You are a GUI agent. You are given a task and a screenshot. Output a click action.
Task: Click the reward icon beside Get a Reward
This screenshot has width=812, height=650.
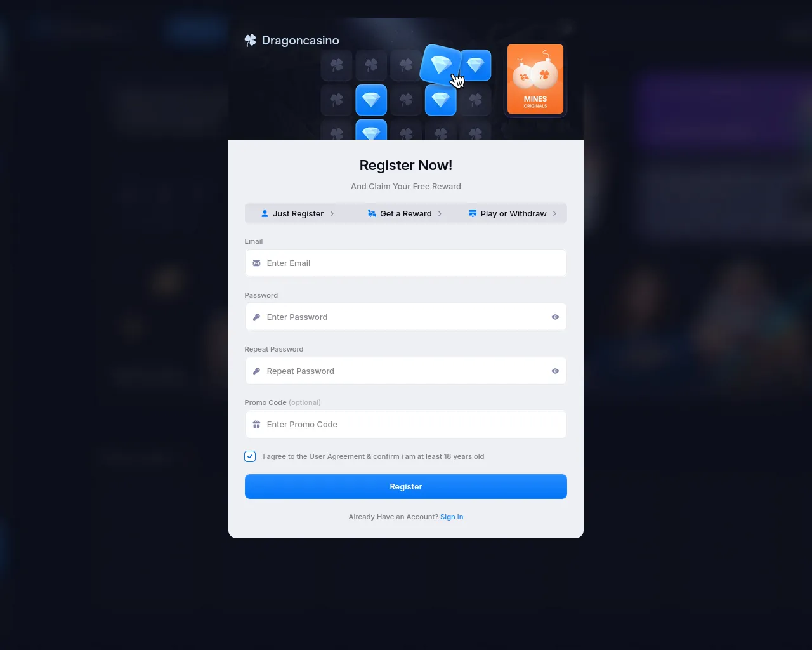pos(372,214)
